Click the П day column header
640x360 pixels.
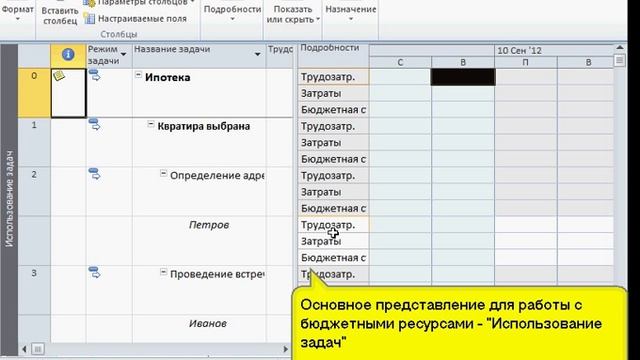(526, 62)
